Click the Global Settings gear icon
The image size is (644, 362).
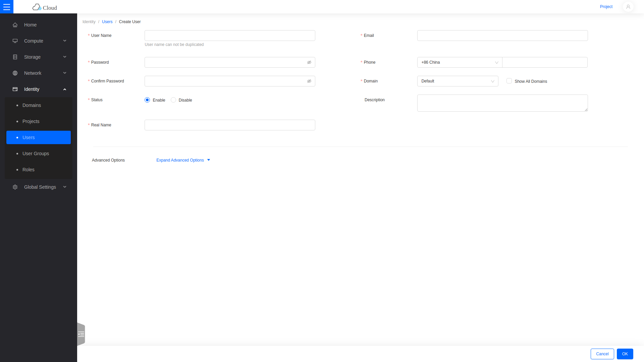tap(15, 187)
